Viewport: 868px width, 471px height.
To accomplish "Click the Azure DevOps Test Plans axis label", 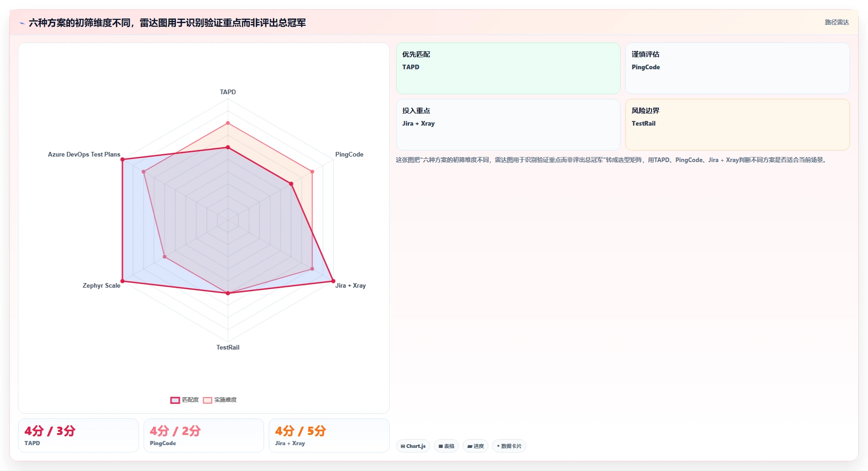I will 84,154.
